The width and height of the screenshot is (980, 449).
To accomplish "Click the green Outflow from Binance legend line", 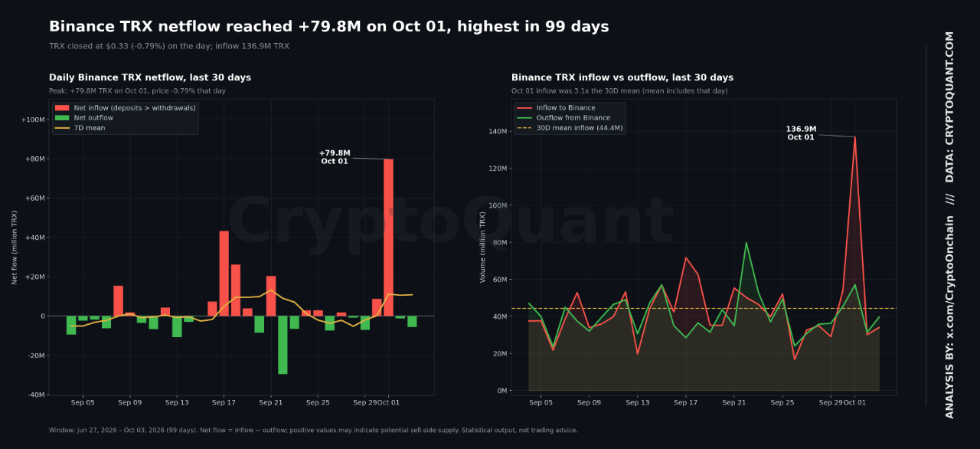I will click(x=525, y=118).
